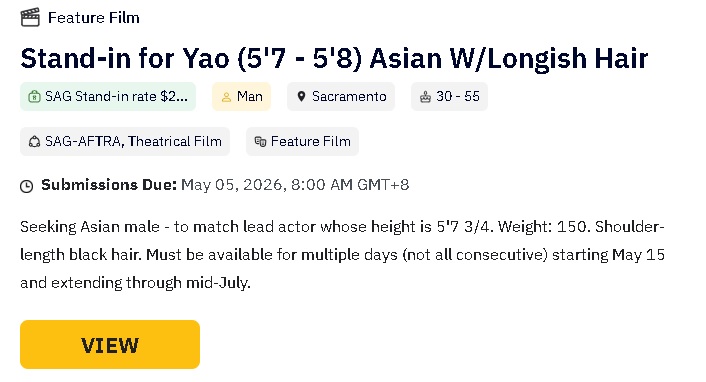Click the Submissions Due date text
The image size is (706, 382).
point(295,185)
